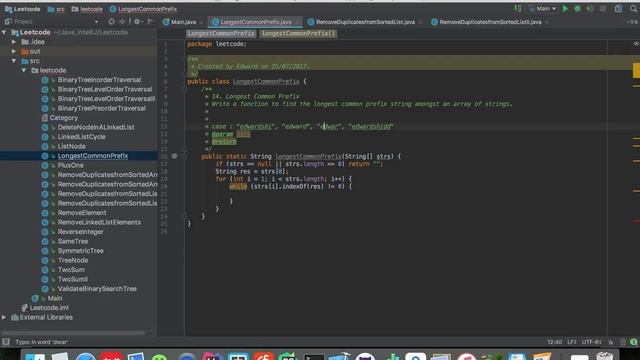Screen dimensions: 640x360
Task: Run with Coverage icon next to Debug
Action: 590,9
